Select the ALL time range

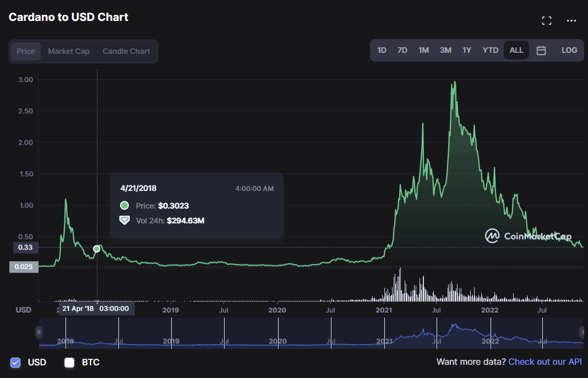[516, 50]
